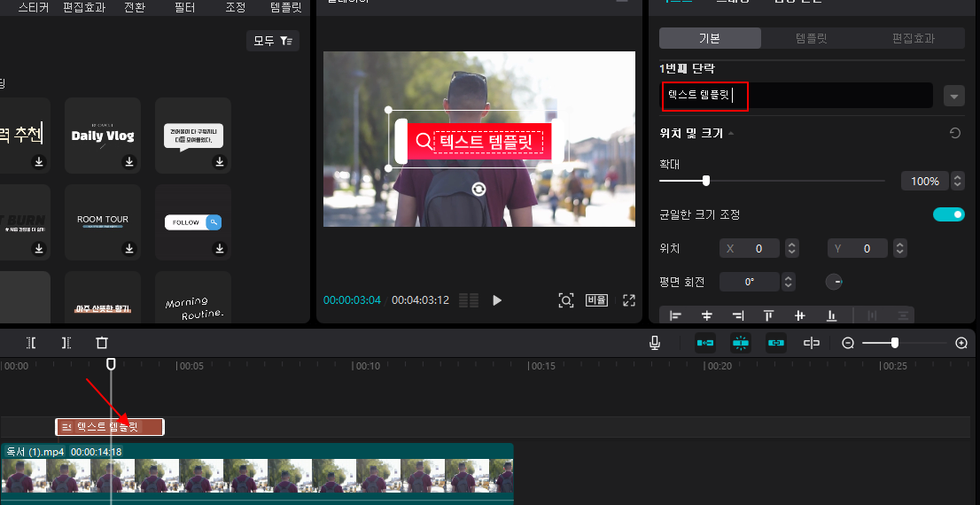Click the 0° rotation value field
This screenshot has width=980, height=505.
pos(750,282)
